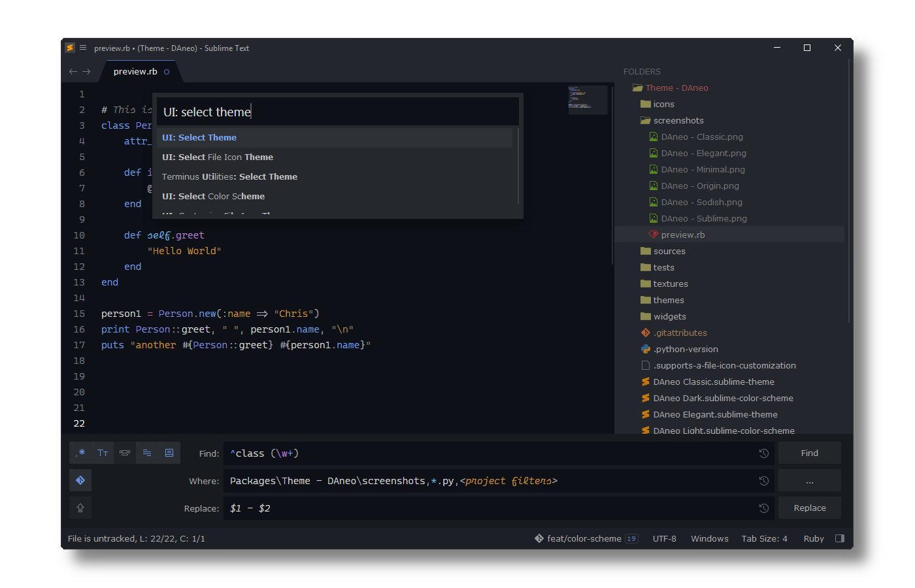Toggle whole word matching option
Screen dimensions: 915x588
coord(125,453)
